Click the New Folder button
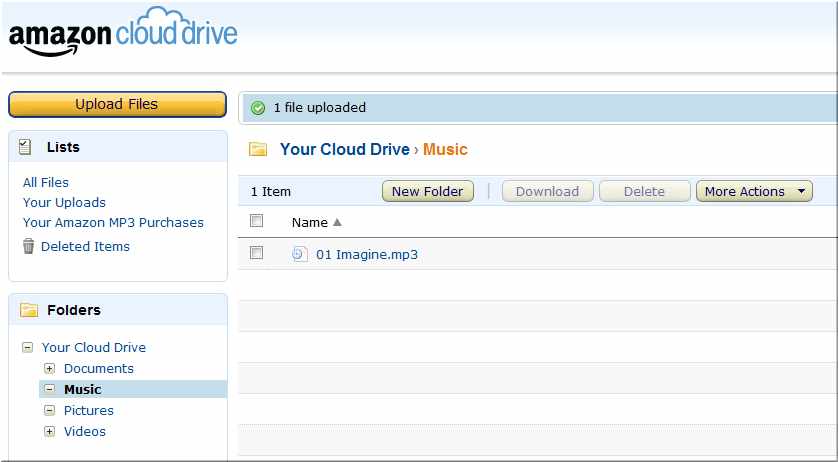The height and width of the screenshot is (462, 838). click(428, 191)
